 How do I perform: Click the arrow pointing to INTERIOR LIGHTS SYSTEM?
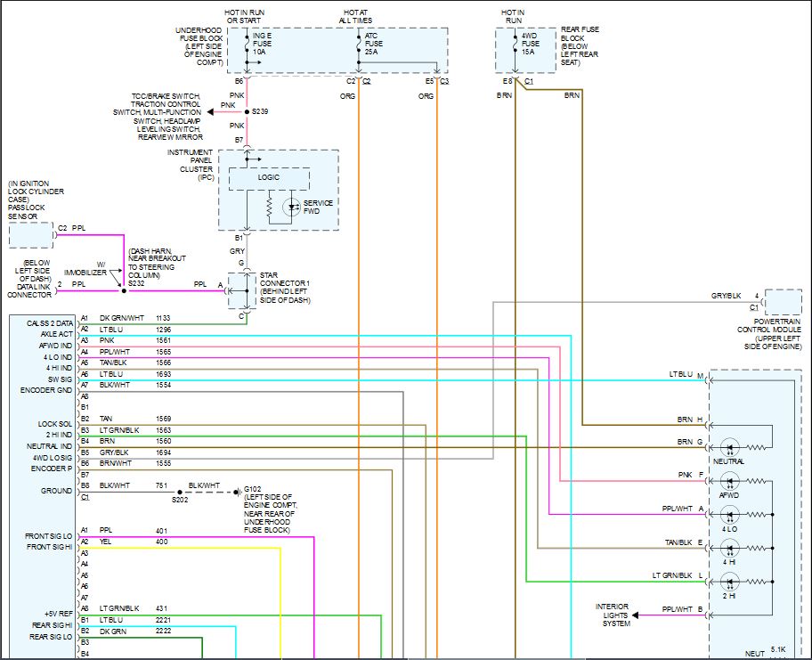pyautogui.click(x=636, y=615)
